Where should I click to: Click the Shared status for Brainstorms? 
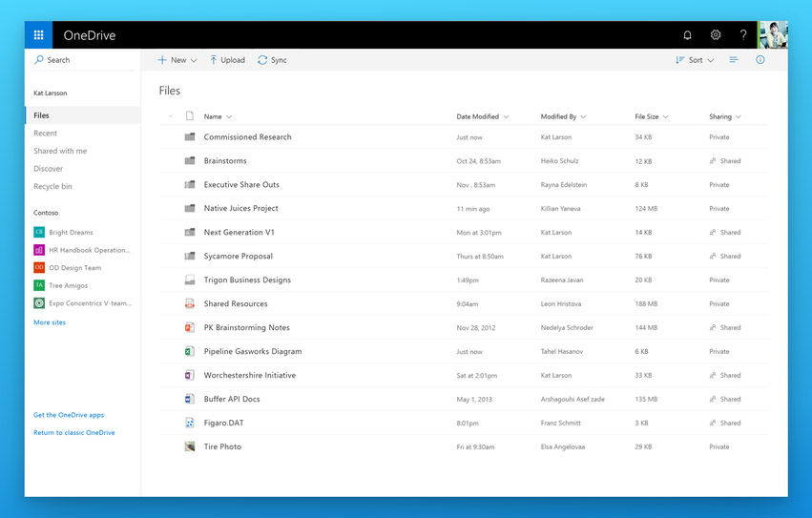click(725, 160)
